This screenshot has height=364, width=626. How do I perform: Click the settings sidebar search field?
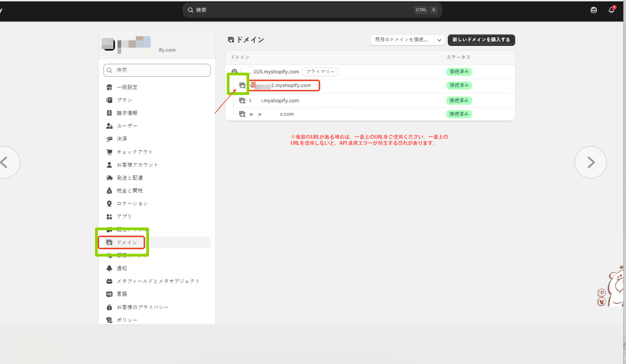point(157,70)
